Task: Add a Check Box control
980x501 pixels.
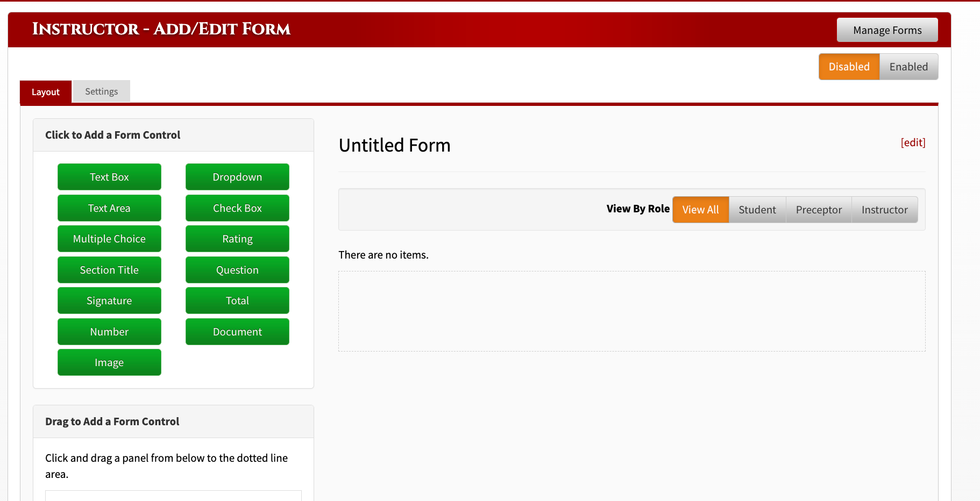Action: 237,208
